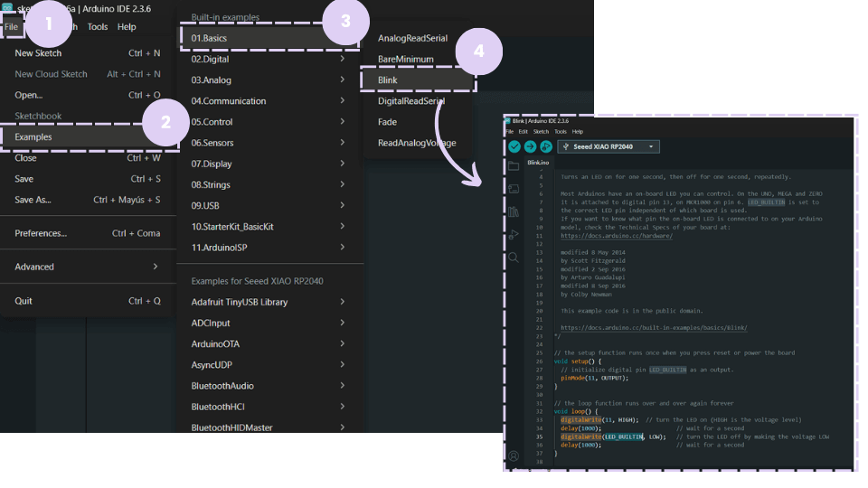This screenshot has width=868, height=488.
Task: Open the Sketchbook folder sidebar icon
Action: 514,166
